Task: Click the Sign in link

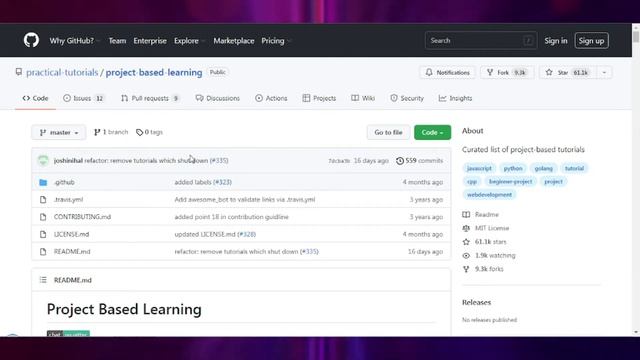Action: tap(556, 41)
